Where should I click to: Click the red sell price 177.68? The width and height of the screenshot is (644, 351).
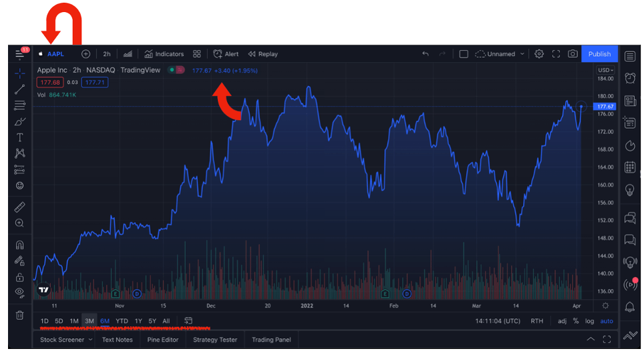tap(50, 83)
